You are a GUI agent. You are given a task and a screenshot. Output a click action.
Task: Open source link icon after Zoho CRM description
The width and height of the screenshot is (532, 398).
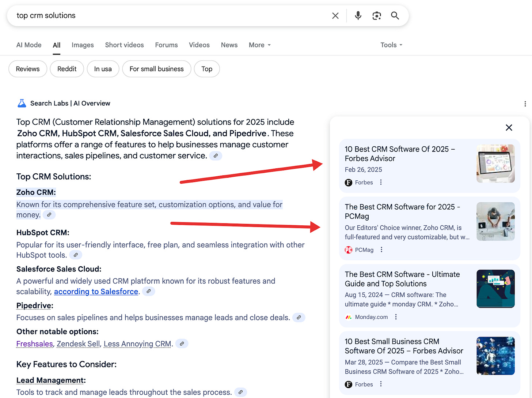49,215
